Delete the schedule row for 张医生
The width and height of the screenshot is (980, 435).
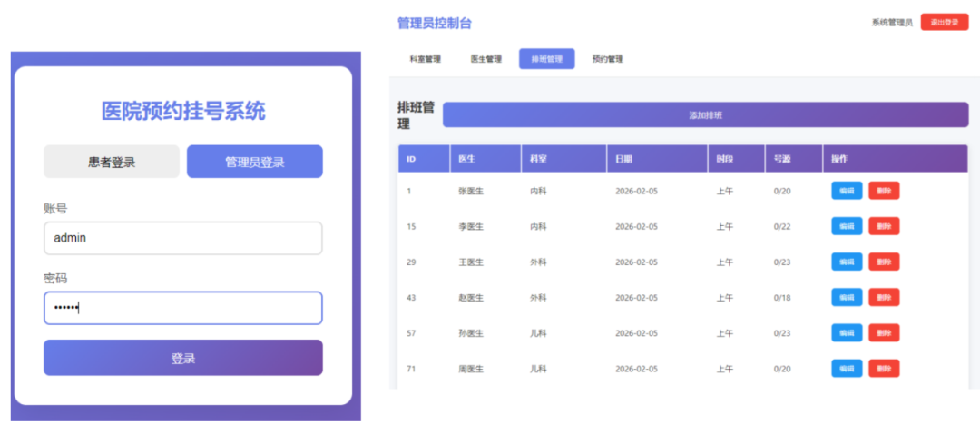pos(884,191)
